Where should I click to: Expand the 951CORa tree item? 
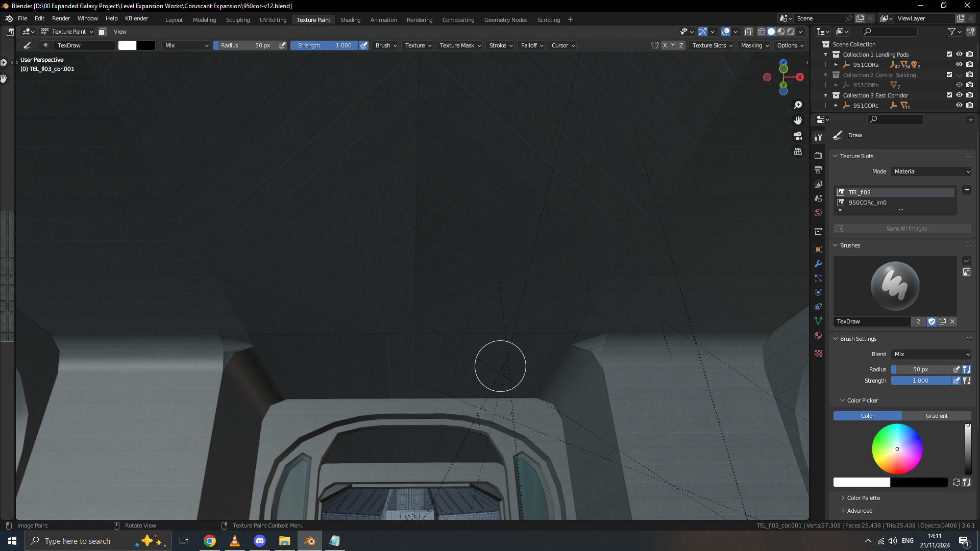(836, 65)
